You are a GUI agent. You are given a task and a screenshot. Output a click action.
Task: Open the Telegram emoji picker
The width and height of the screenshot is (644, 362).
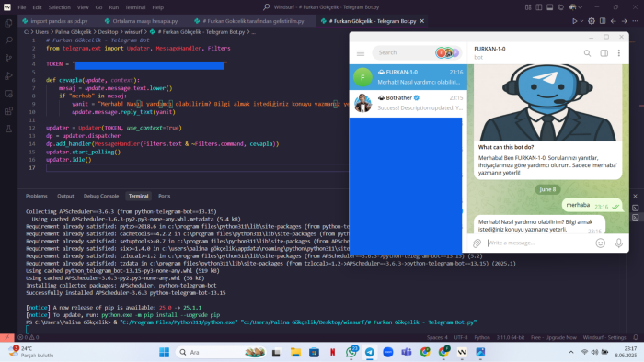(601, 243)
